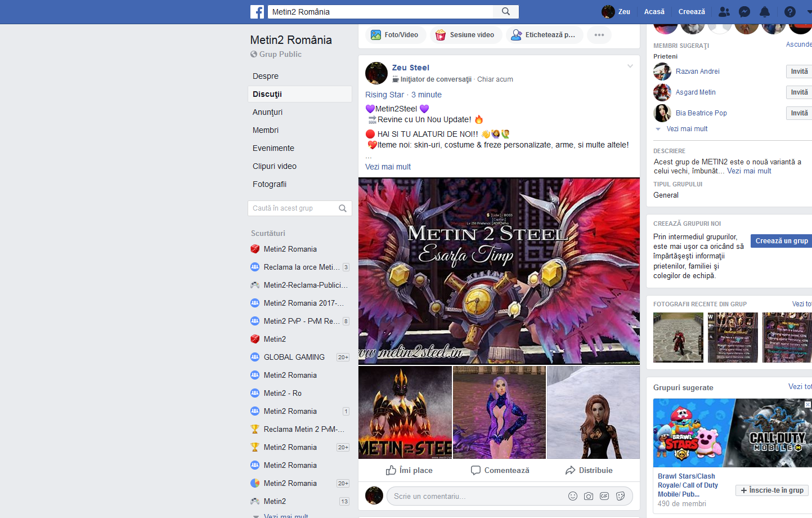Image resolution: width=812 pixels, height=518 pixels.
Task: Attach a photo via camera icon in comment box
Action: click(589, 496)
